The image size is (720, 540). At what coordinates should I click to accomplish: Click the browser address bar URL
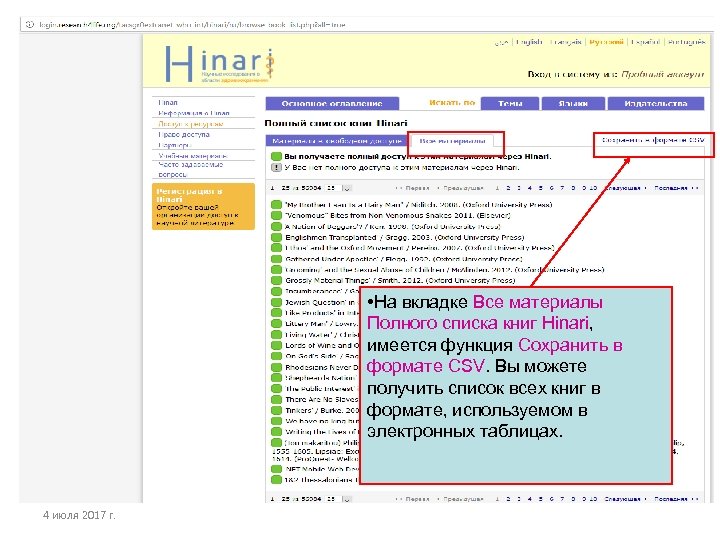click(x=192, y=24)
